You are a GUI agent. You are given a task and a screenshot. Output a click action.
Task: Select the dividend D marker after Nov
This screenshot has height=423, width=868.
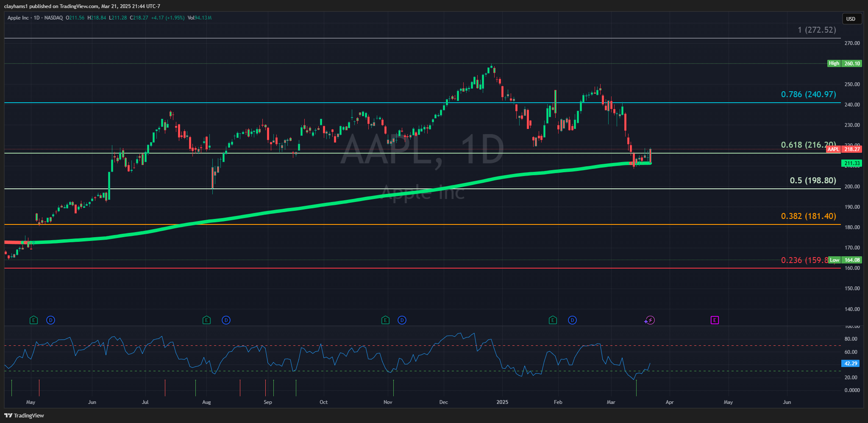(x=402, y=320)
